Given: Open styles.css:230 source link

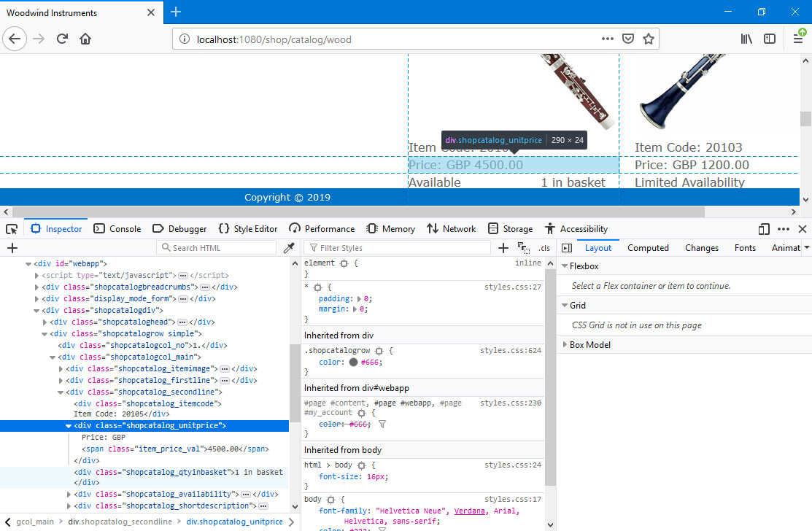Looking at the screenshot, I should pos(510,403).
